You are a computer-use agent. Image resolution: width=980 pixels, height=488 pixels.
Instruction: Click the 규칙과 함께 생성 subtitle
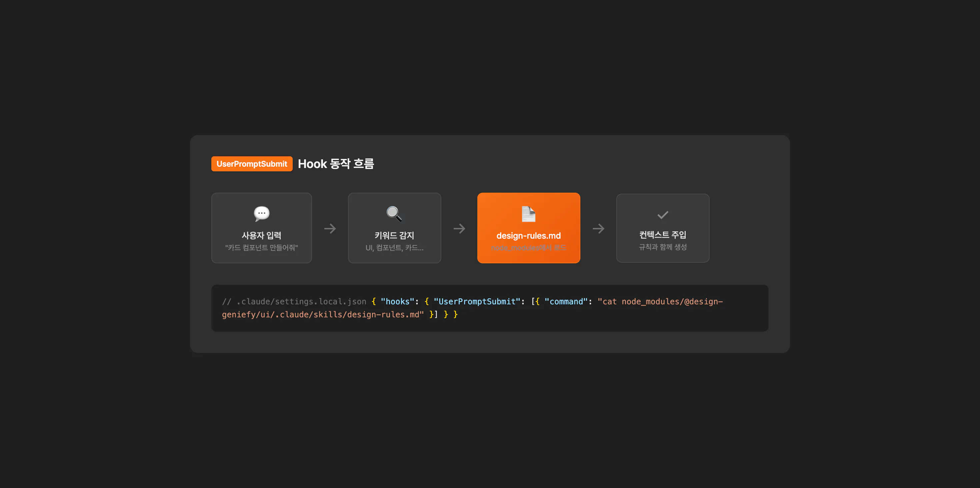[x=663, y=247]
